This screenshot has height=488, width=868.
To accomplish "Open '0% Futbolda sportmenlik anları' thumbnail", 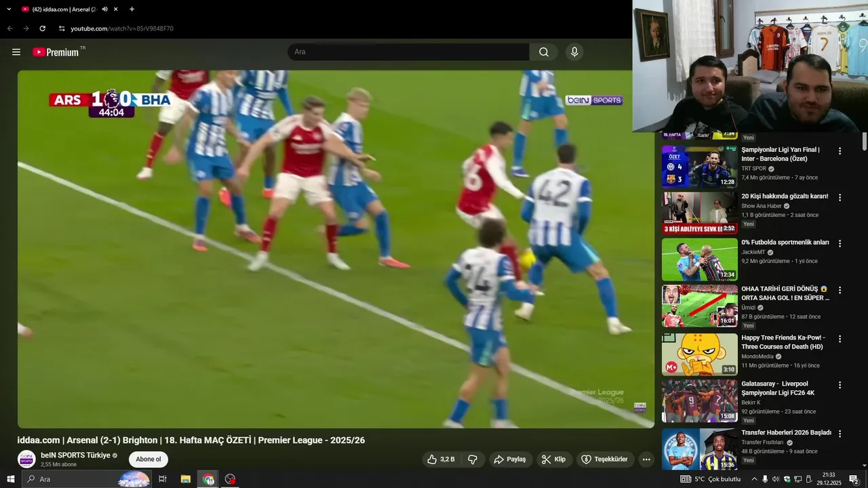I will [700, 259].
